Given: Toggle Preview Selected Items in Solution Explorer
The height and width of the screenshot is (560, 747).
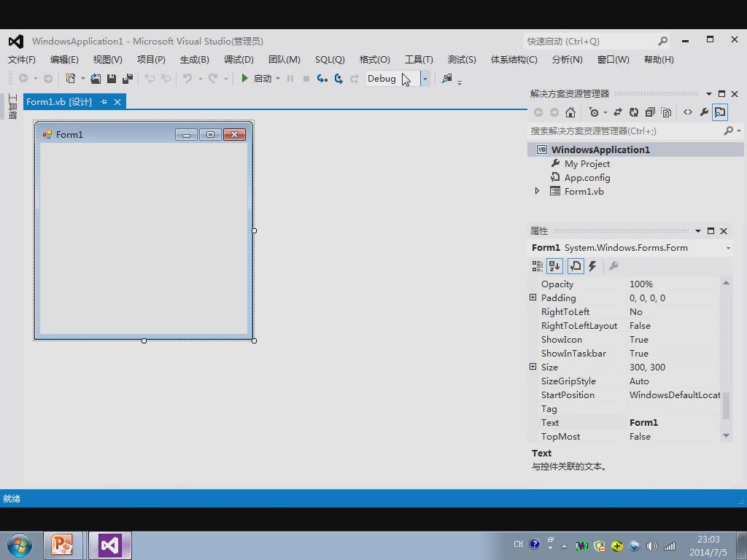Looking at the screenshot, I should point(720,112).
